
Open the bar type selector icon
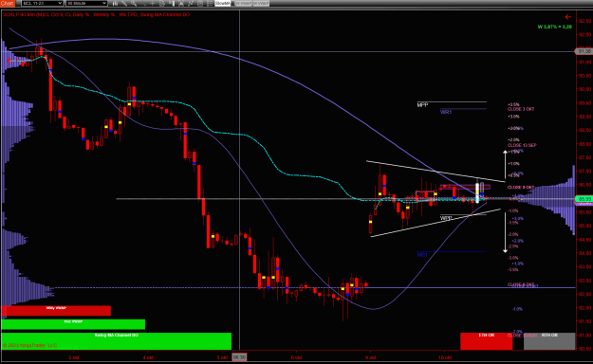[115, 4]
